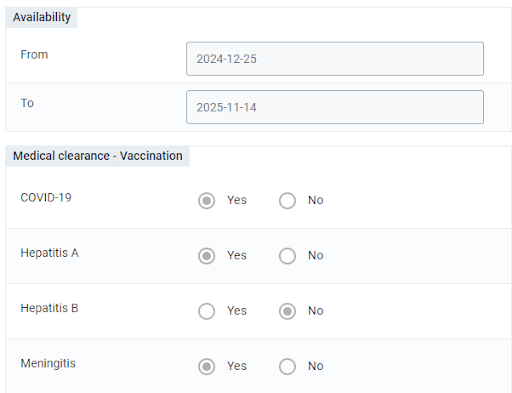Click the Hepatitis B row label

pyautogui.click(x=49, y=308)
